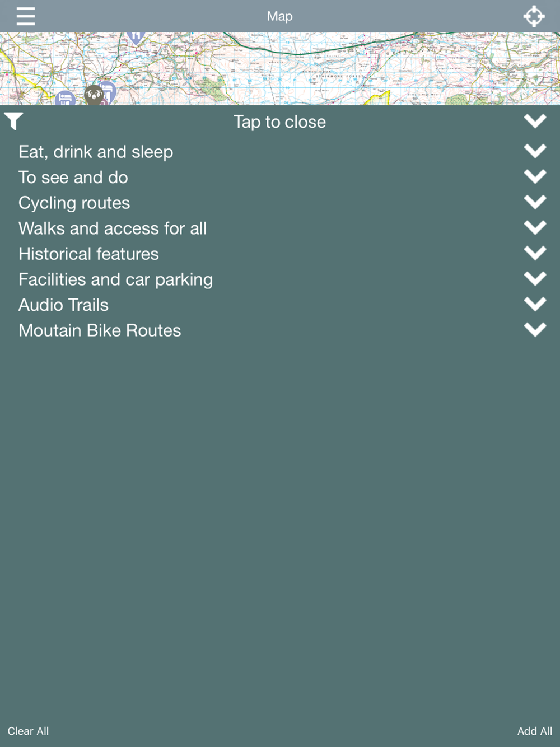This screenshot has width=560, height=747.
Task: Open the hamburger menu
Action: click(26, 16)
